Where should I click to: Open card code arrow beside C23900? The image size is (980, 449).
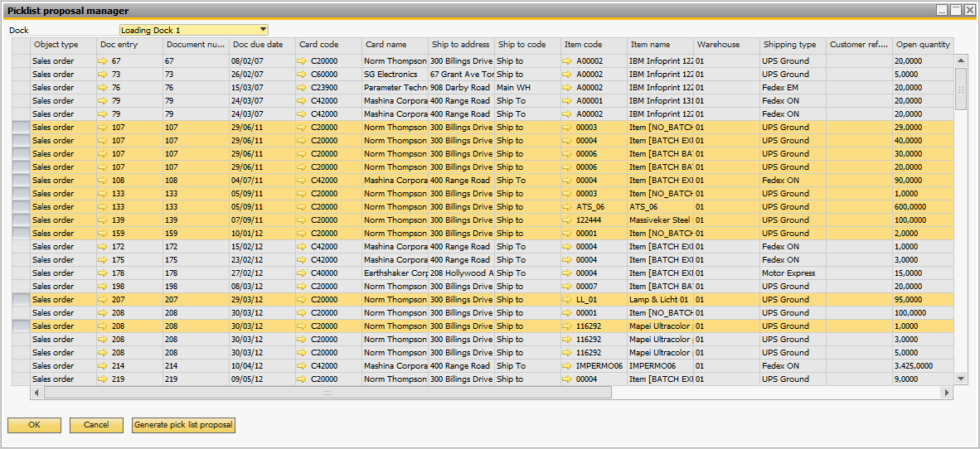coord(302,88)
